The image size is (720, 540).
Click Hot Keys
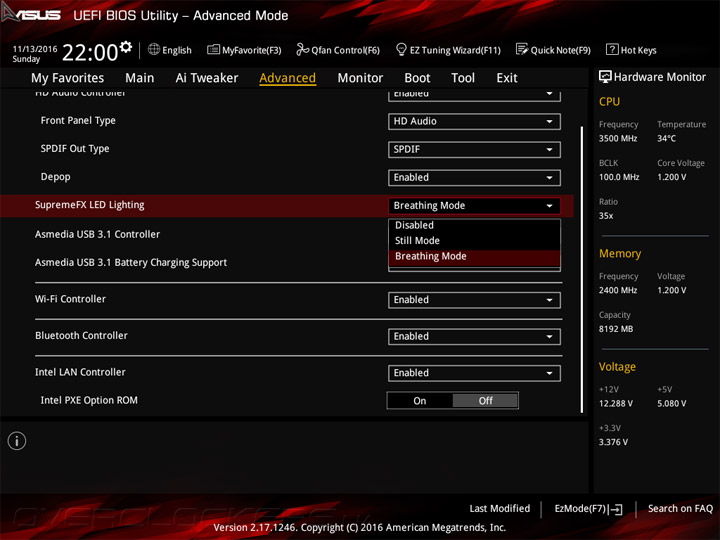(x=631, y=50)
